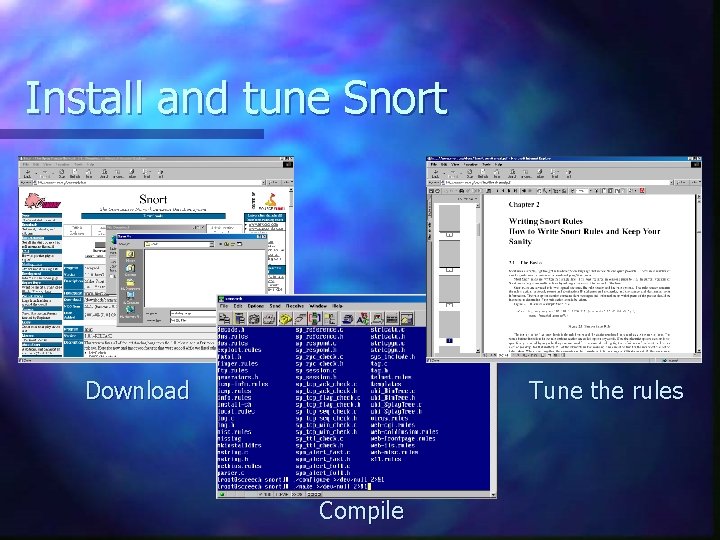Screen dimensions: 720x540
Task: Click the 'Tune the rules' slide caption
Action: (x=606, y=390)
